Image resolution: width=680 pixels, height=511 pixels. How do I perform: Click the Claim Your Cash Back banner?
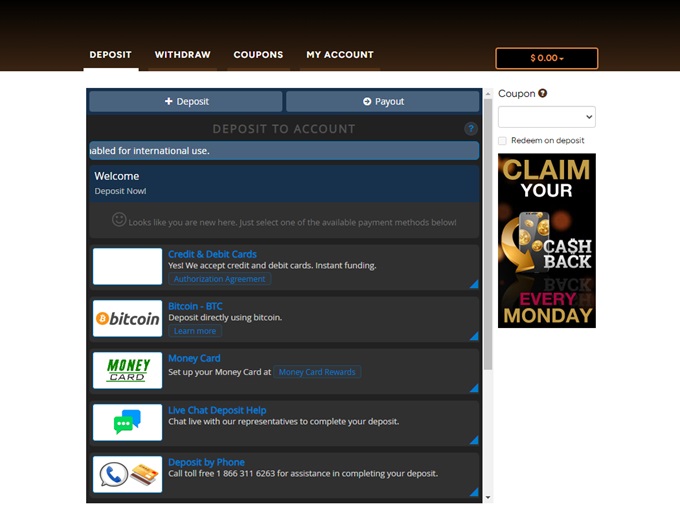click(x=546, y=240)
